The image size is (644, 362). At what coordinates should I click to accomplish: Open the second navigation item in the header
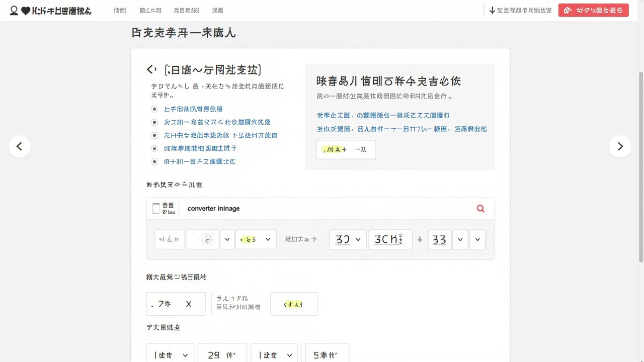(150, 11)
